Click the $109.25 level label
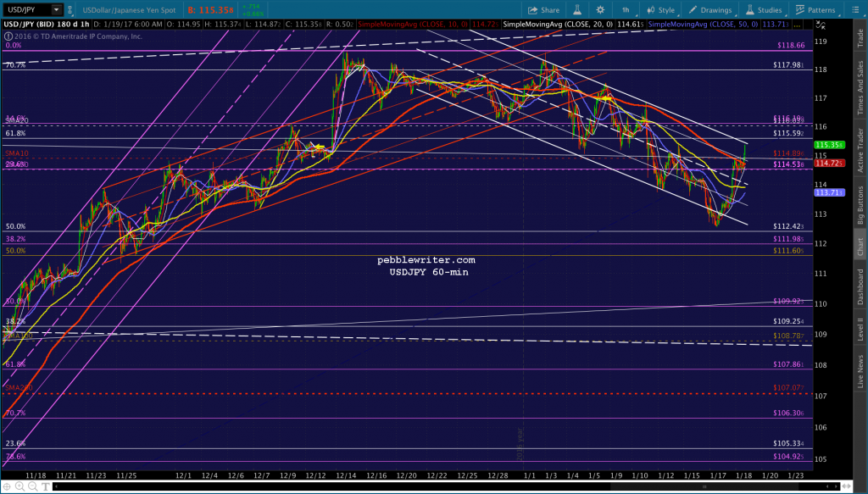This screenshot has width=868, height=494. tap(788, 321)
